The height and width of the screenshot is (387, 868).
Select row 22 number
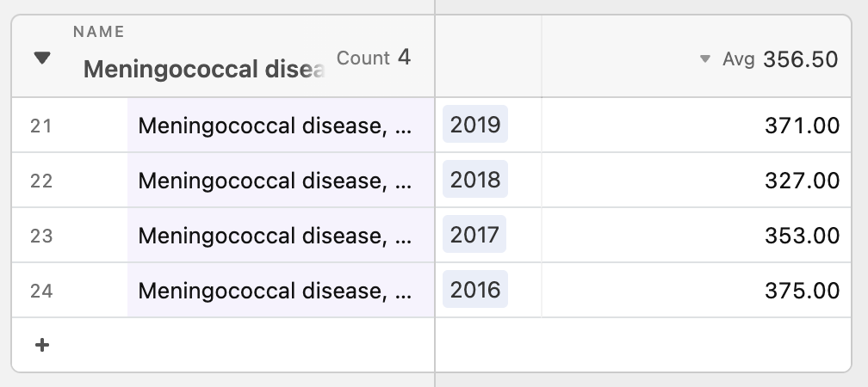(41, 181)
